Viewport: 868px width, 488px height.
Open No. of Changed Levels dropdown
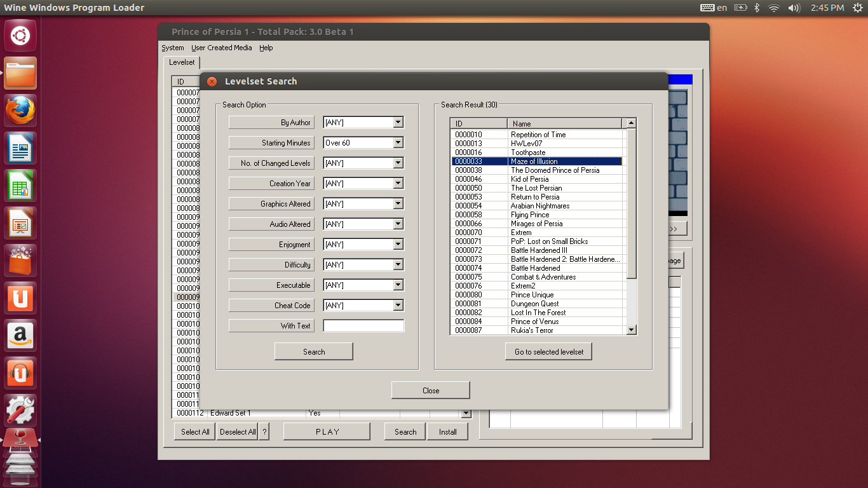(398, 163)
